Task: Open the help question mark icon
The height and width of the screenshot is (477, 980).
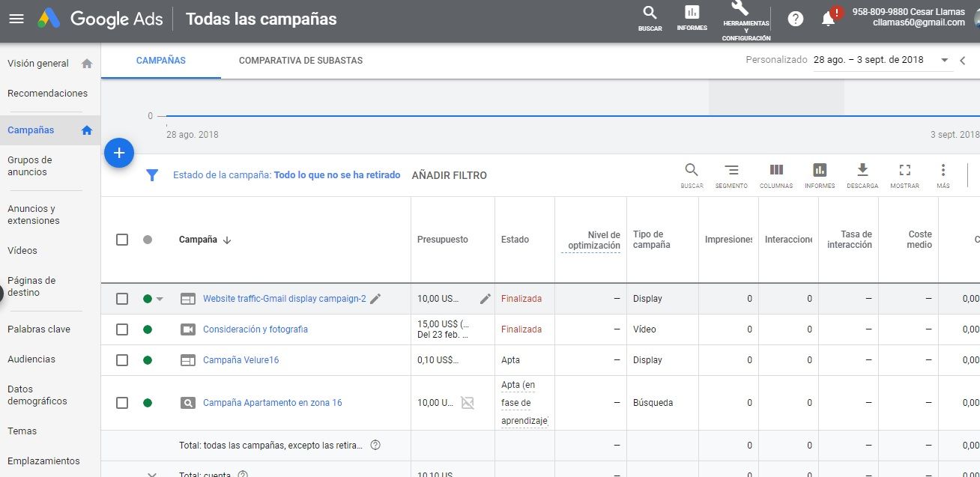Action: point(796,19)
